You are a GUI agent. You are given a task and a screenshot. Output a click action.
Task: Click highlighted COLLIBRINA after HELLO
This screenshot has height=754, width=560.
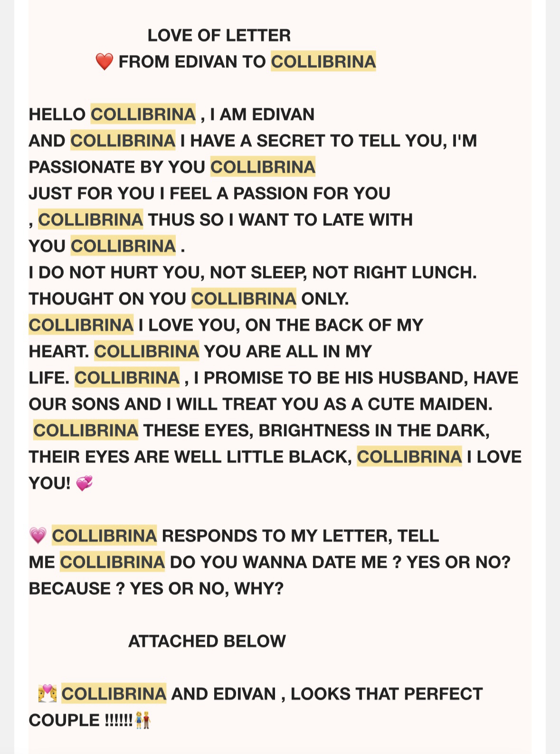click(x=143, y=114)
